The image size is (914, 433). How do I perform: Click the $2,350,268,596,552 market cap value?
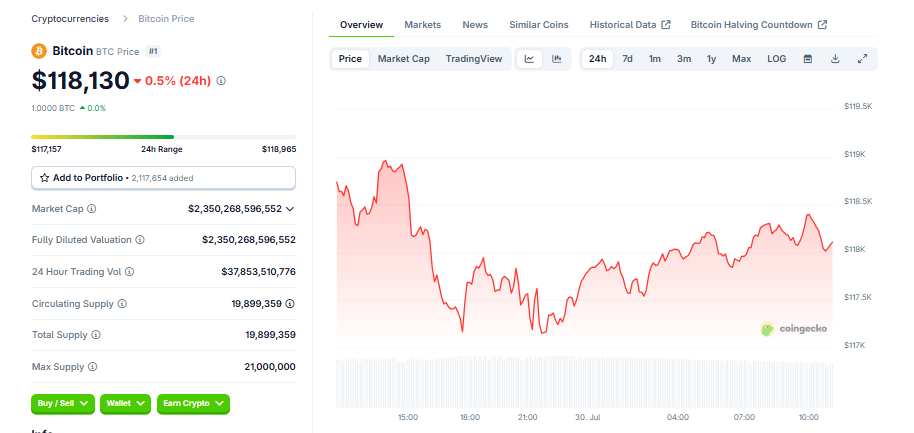[235, 208]
